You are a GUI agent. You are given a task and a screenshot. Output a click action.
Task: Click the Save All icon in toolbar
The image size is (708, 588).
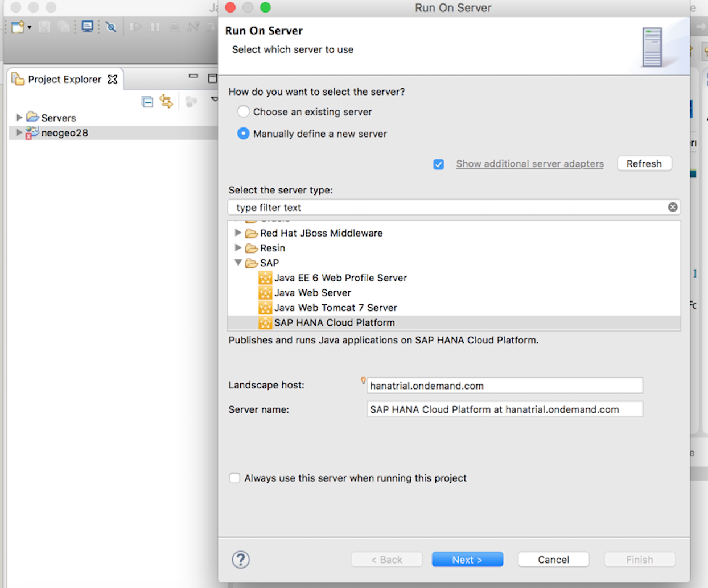[x=64, y=27]
